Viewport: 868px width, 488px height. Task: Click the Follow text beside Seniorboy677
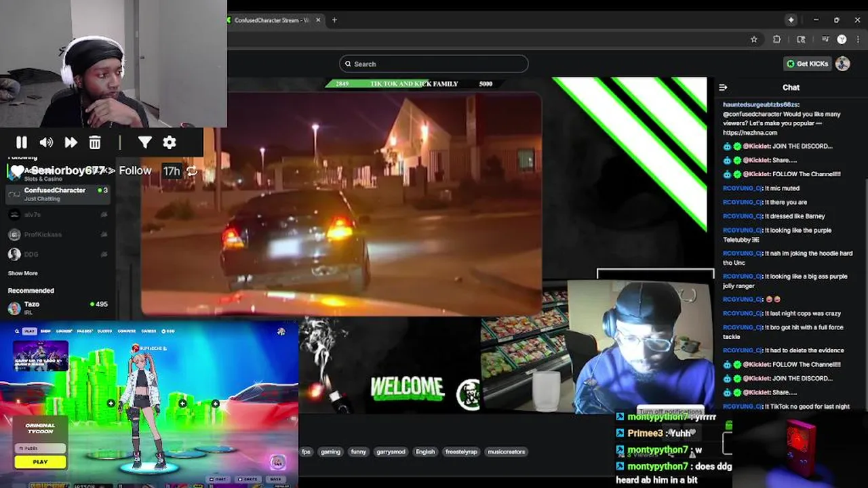tap(135, 171)
